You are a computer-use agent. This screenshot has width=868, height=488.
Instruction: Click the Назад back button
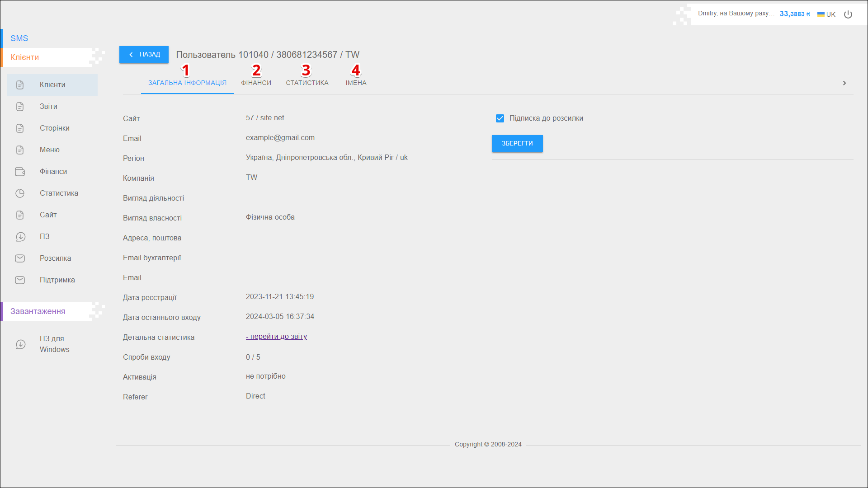point(144,55)
